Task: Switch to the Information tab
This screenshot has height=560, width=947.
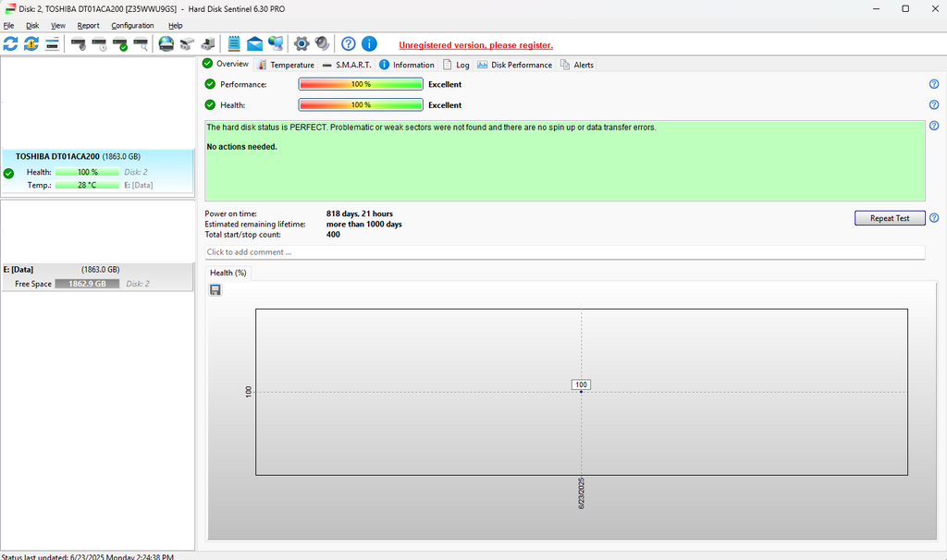Action: tap(407, 65)
